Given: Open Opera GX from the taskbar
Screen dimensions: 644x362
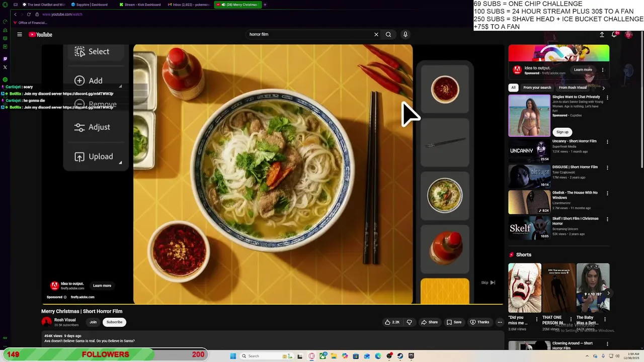Looking at the screenshot, I should [312, 356].
